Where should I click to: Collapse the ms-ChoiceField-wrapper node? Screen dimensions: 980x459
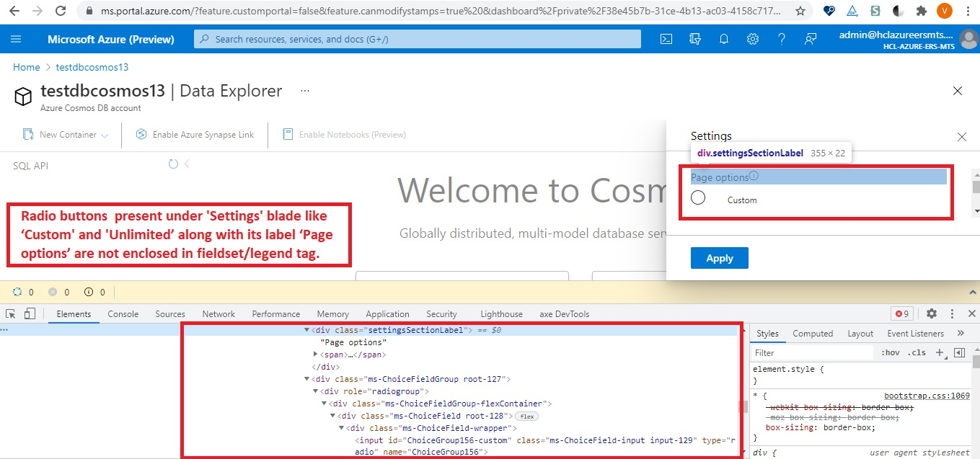[342, 428]
